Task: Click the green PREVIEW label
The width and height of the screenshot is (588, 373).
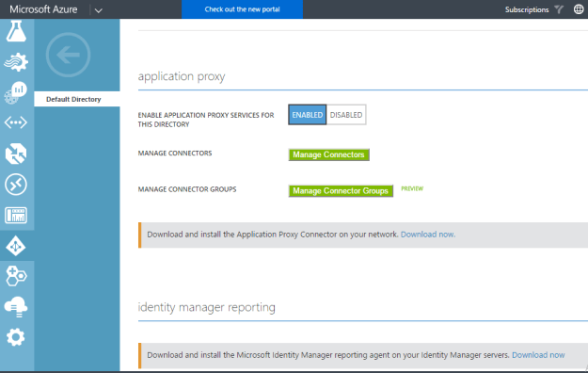Action: coord(412,188)
